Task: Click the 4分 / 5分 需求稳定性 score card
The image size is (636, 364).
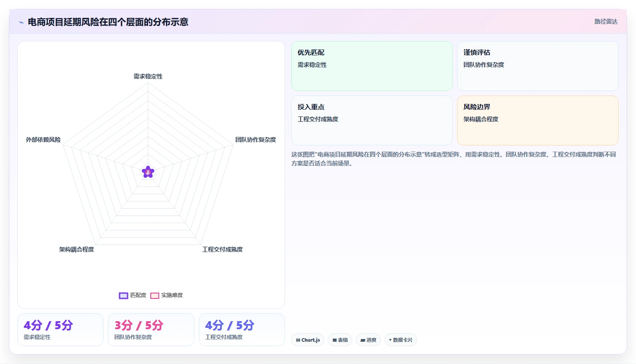Action: (x=60, y=330)
